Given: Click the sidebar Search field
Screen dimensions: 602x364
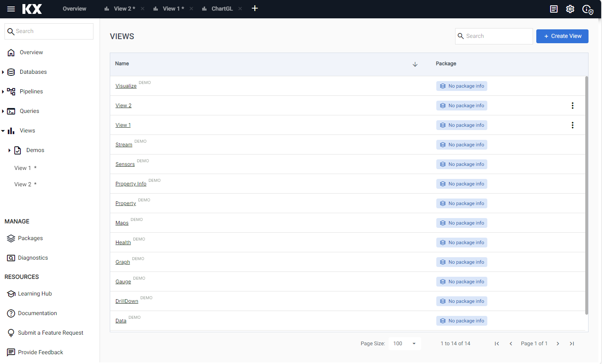Looking at the screenshot, I should point(49,31).
